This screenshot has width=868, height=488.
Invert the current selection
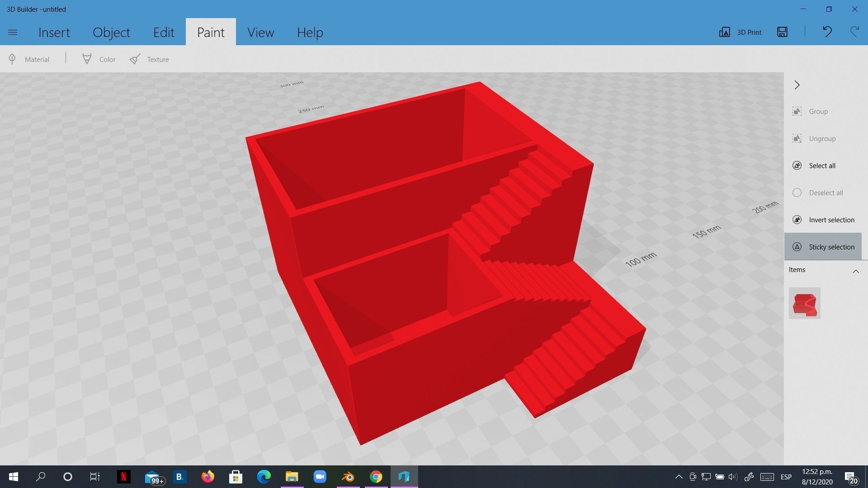coord(823,220)
